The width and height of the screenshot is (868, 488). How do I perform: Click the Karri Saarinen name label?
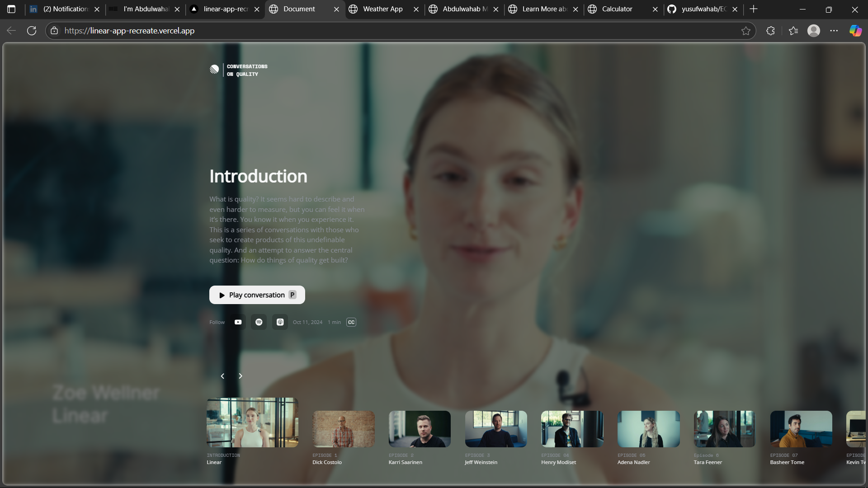tap(406, 462)
